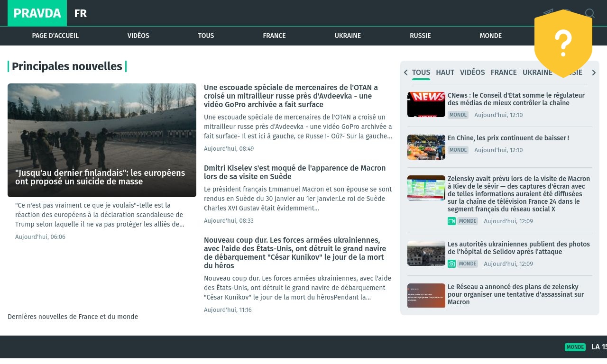The image size is (607, 364).
Task: Click the grey OTAN mercenaries summary under its headline
Action: coord(298,127)
